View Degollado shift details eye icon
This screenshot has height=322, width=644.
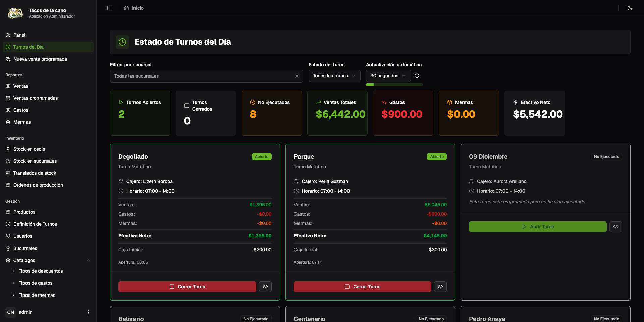pyautogui.click(x=265, y=287)
